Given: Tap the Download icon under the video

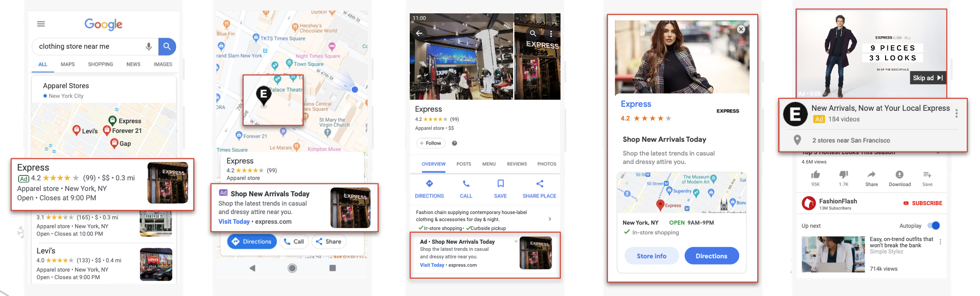Looking at the screenshot, I should [899, 175].
